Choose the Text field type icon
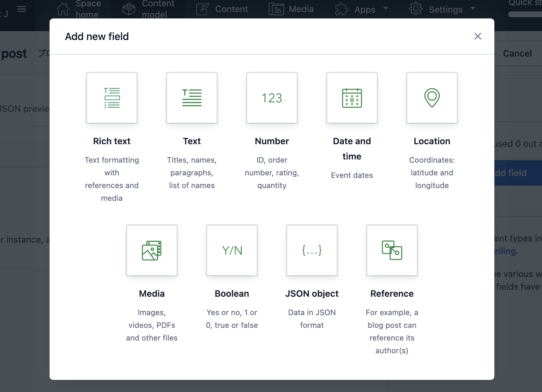This screenshot has width=542, height=392. (192, 98)
